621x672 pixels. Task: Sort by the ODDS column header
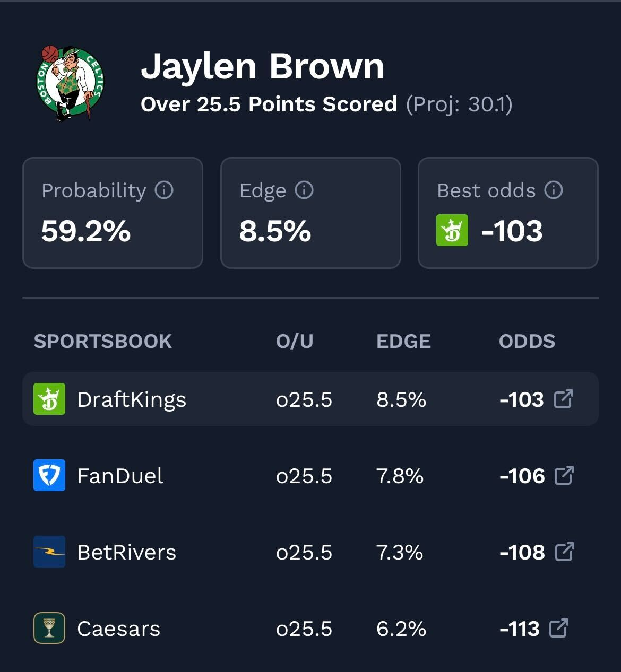(527, 341)
